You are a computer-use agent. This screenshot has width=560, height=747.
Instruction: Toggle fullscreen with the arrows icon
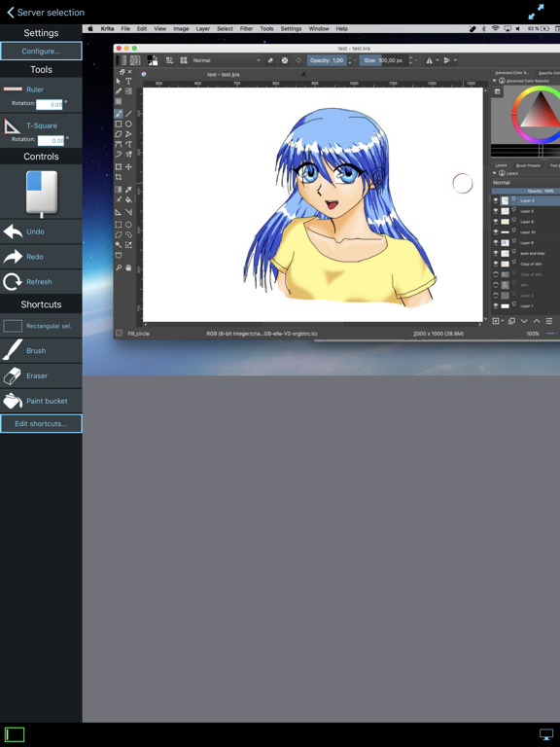[536, 12]
